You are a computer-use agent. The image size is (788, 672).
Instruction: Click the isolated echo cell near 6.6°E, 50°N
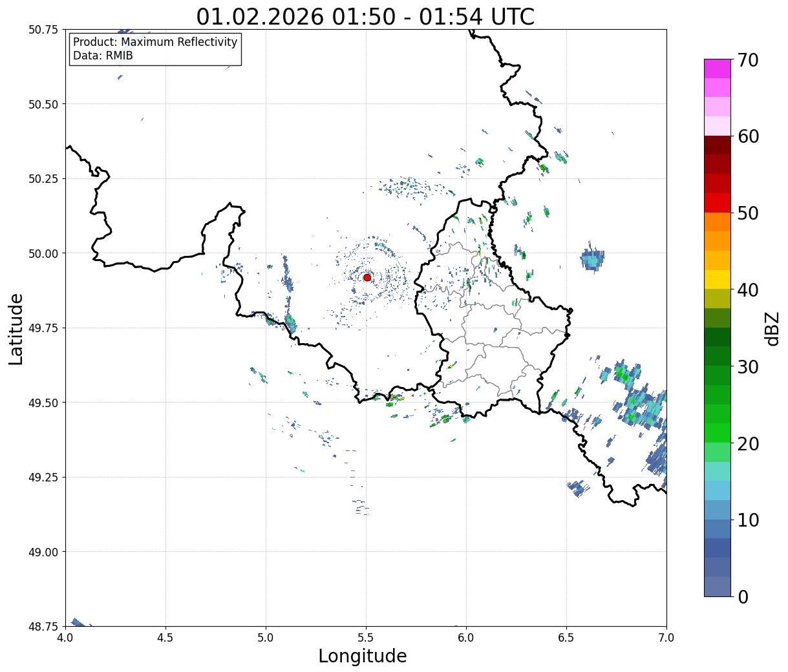point(592,260)
